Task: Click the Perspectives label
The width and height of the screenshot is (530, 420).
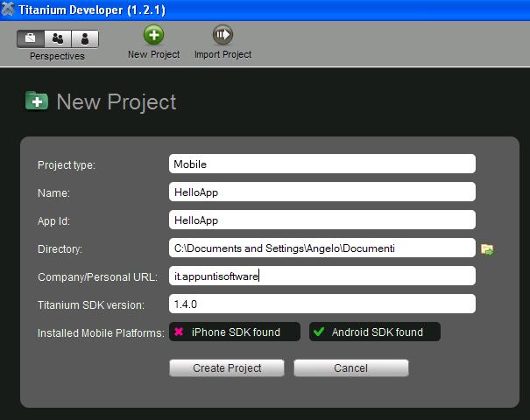Action: (x=57, y=56)
